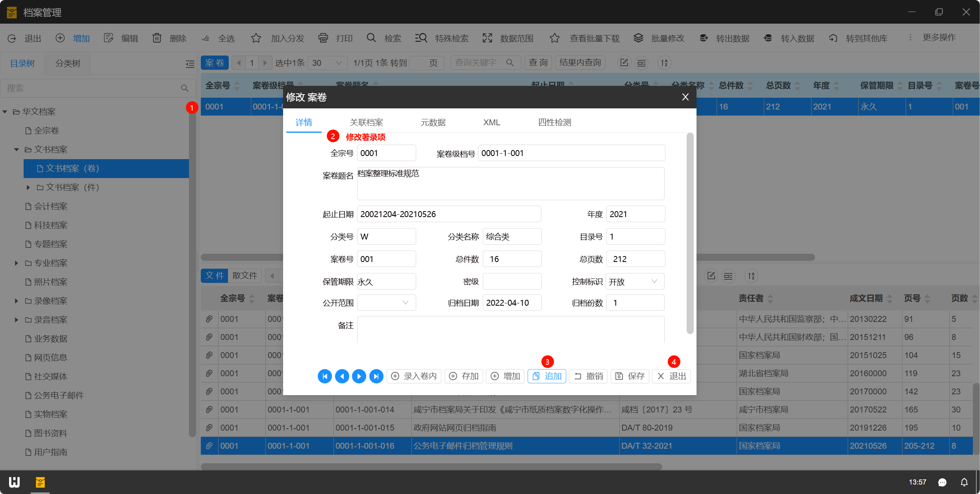The width and height of the screenshot is (980, 494).
Task: Switch to 元数据 tab
Action: tap(433, 123)
